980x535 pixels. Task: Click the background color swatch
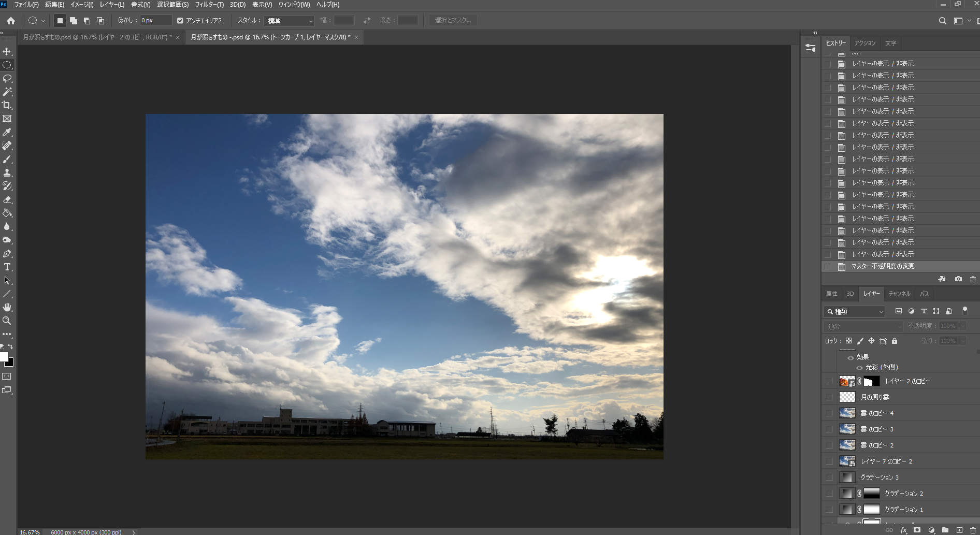10,363
